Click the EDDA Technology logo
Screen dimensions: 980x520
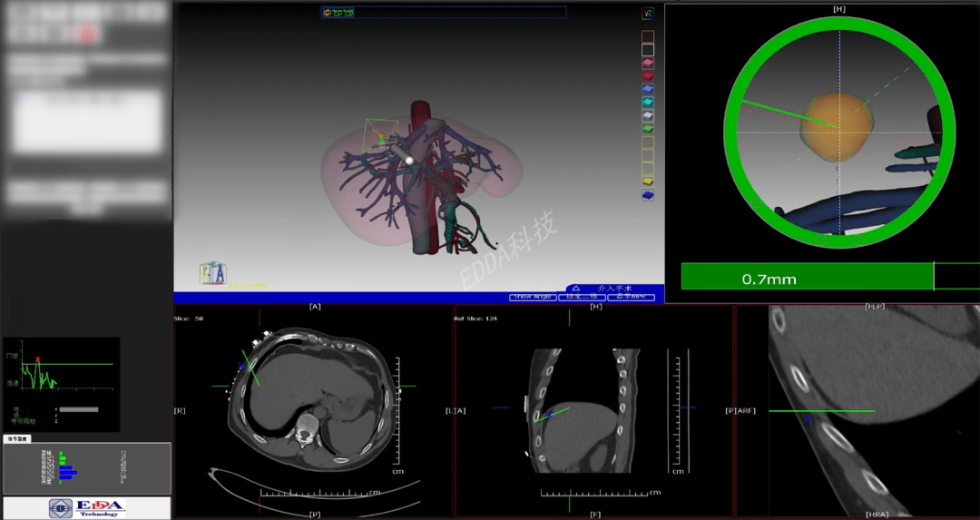tap(87, 508)
